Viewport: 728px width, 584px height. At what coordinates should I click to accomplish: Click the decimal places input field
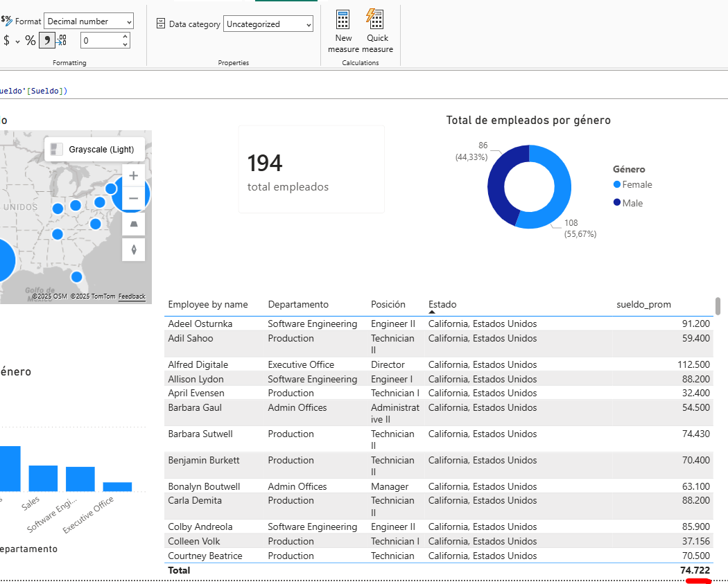[x=100, y=41]
